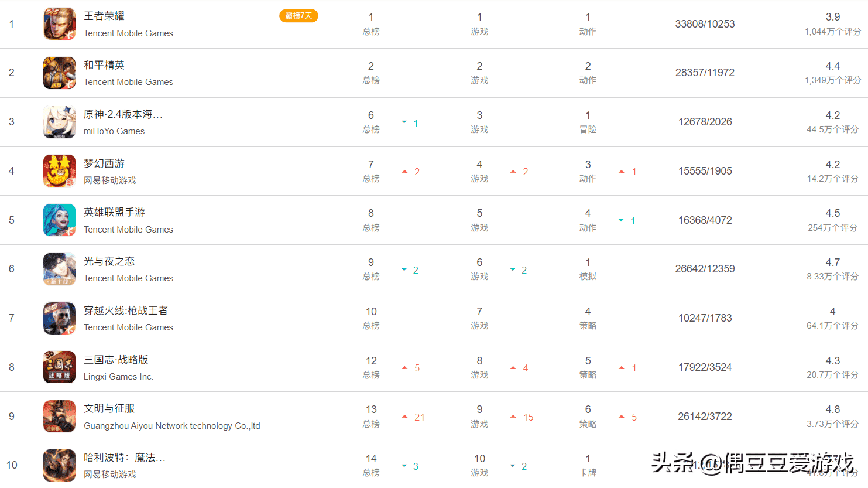This screenshot has width=868, height=488.
Task: Select Guangzhou Aiyou Network technology publisher
Action: [x=172, y=426]
